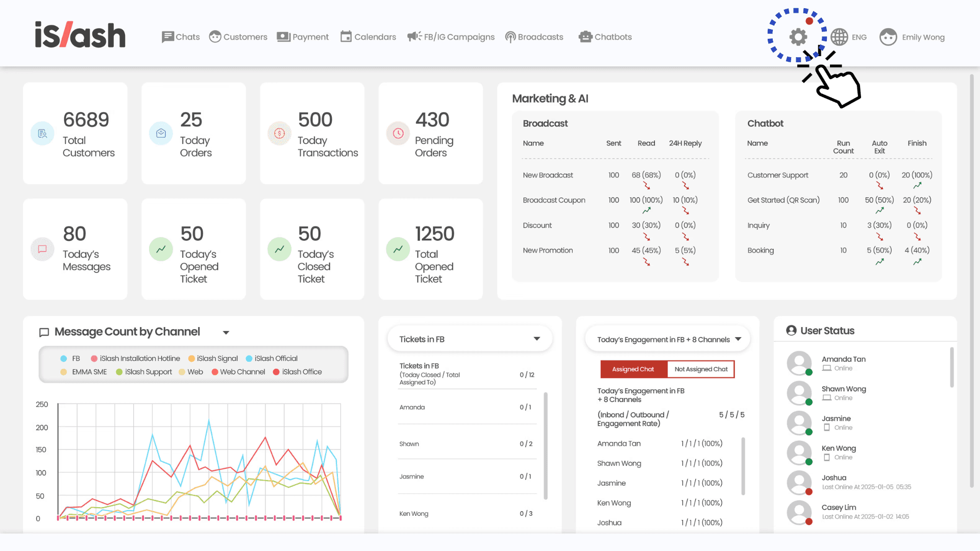Screen dimensions: 980x551
Task: Click the Total Customers card icon
Action: point(42,134)
